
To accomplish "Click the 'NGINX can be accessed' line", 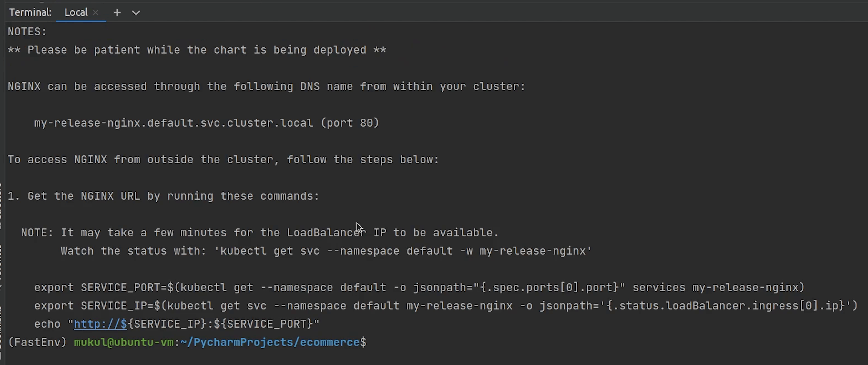I will coord(266,87).
